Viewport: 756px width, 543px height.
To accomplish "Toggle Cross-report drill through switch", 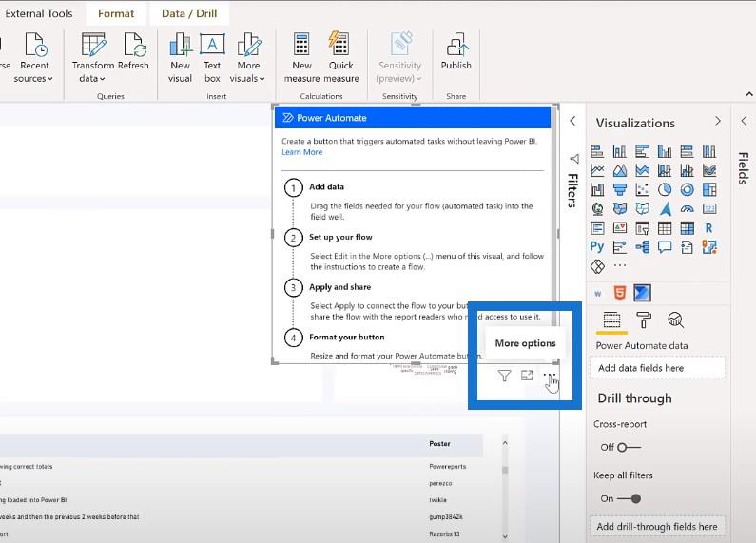I will (629, 448).
